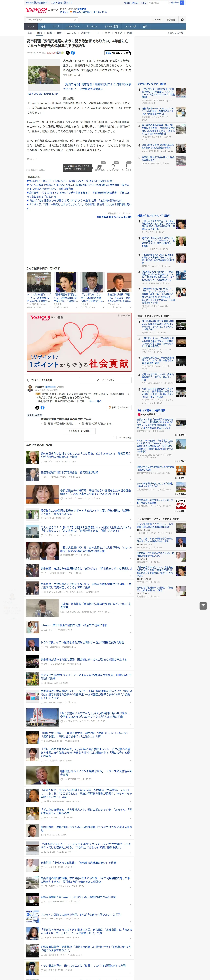
Task: Open 【速報】高市総理「議員提出法案の取り扱い」article
Action: [96, 605]
